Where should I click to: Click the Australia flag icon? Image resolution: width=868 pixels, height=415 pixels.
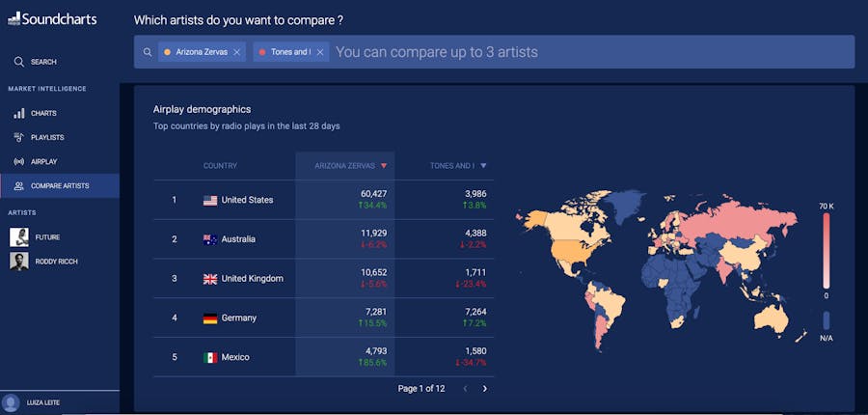click(x=210, y=240)
